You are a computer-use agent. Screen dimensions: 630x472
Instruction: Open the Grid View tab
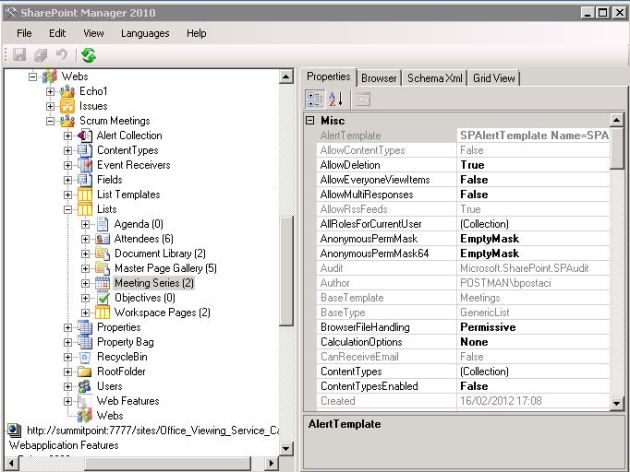click(x=495, y=78)
